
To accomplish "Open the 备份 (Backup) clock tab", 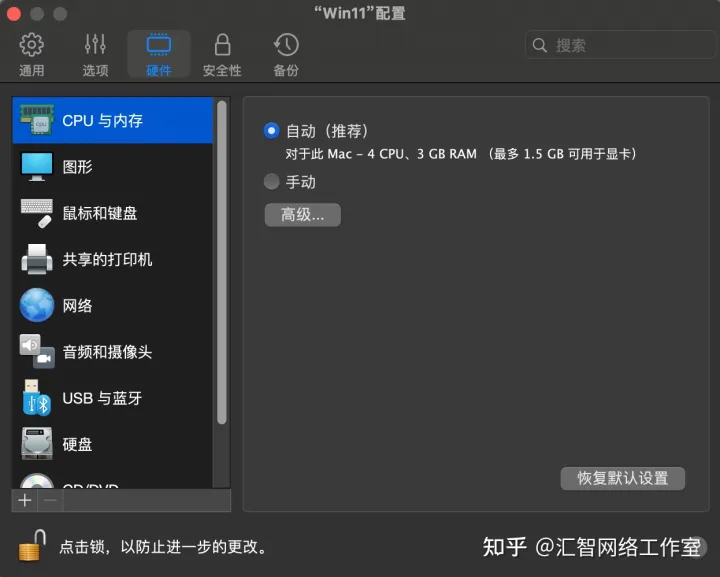I will click(x=286, y=54).
